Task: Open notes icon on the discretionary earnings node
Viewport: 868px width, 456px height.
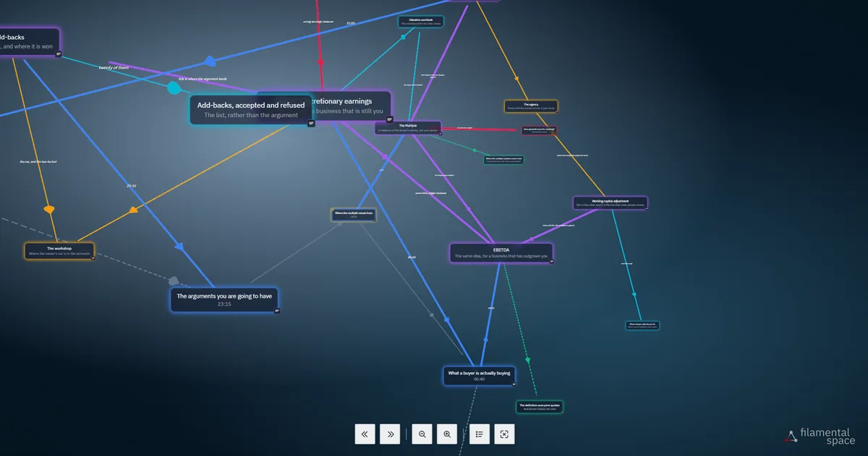Action: point(389,119)
